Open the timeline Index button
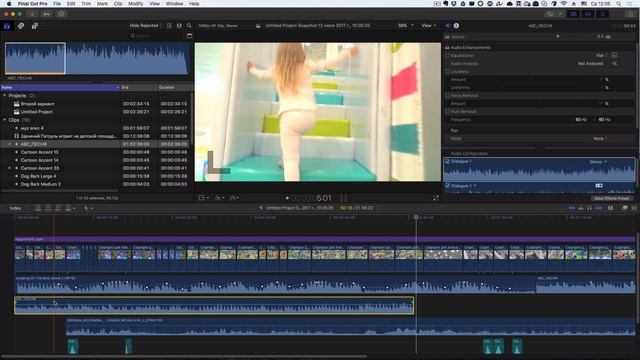 [16, 208]
